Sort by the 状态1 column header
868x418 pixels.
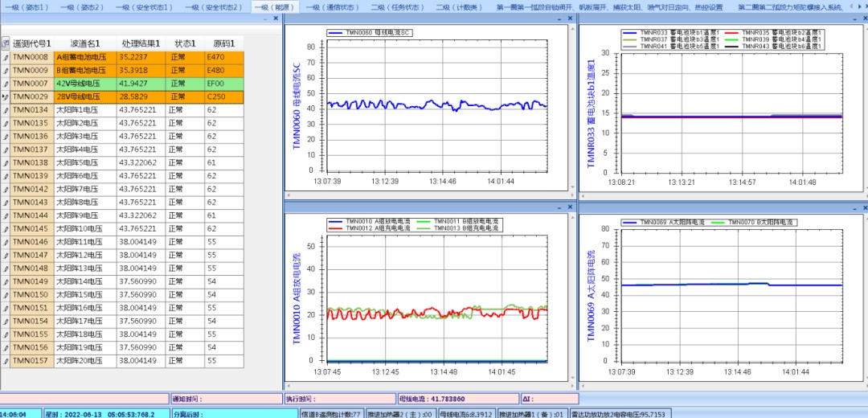(x=185, y=43)
